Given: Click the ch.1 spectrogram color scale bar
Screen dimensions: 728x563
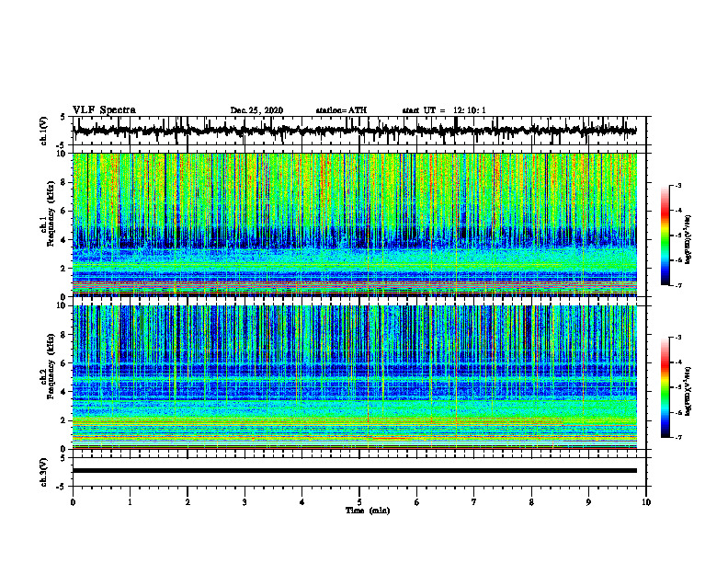Looking at the screenshot, I should (665, 236).
